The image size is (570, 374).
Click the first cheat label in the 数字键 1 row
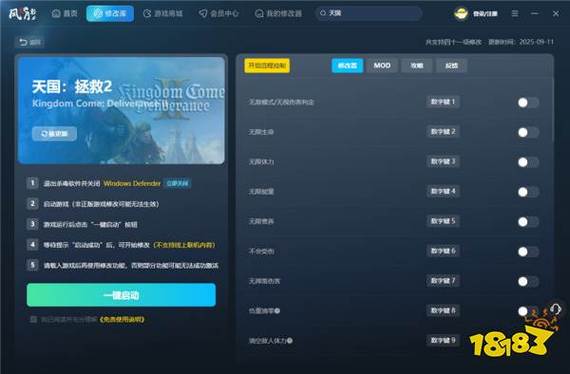[281, 102]
